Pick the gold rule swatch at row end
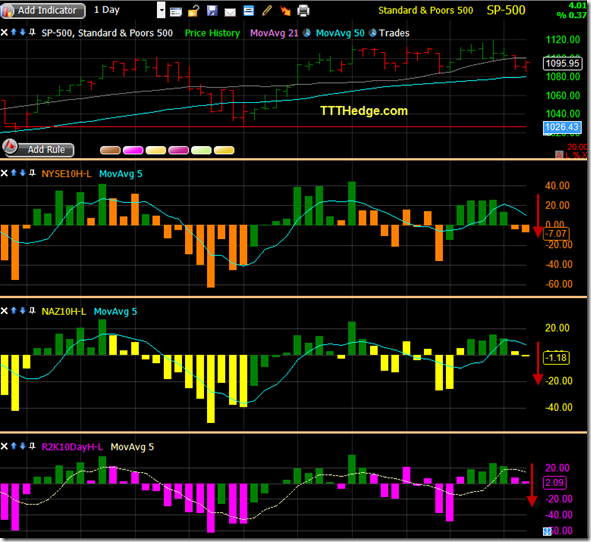The image size is (591, 542). (x=224, y=150)
